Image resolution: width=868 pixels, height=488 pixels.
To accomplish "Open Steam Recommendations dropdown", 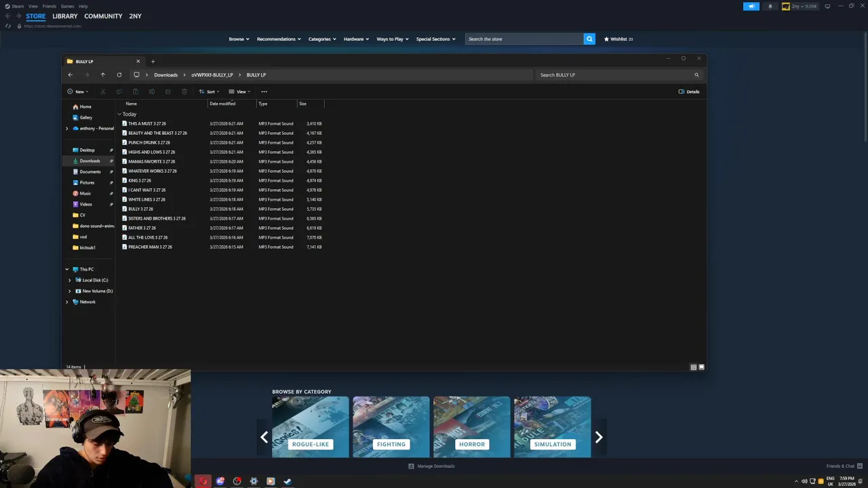I will tap(279, 39).
